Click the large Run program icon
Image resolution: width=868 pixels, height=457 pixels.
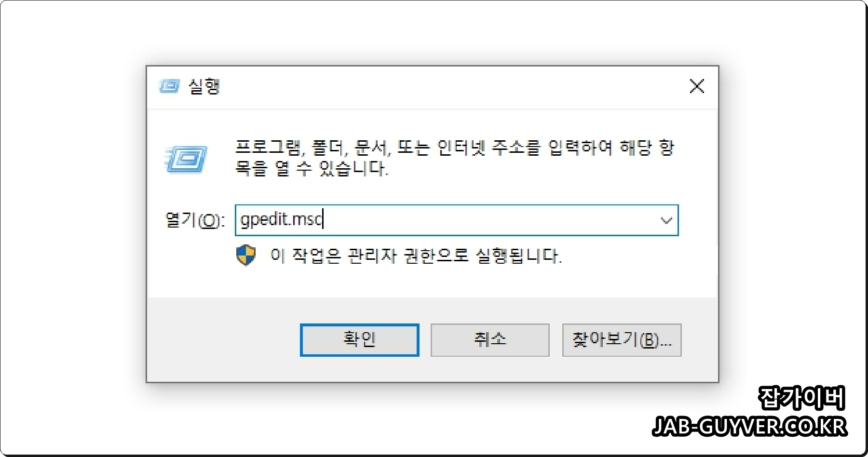pos(186,159)
